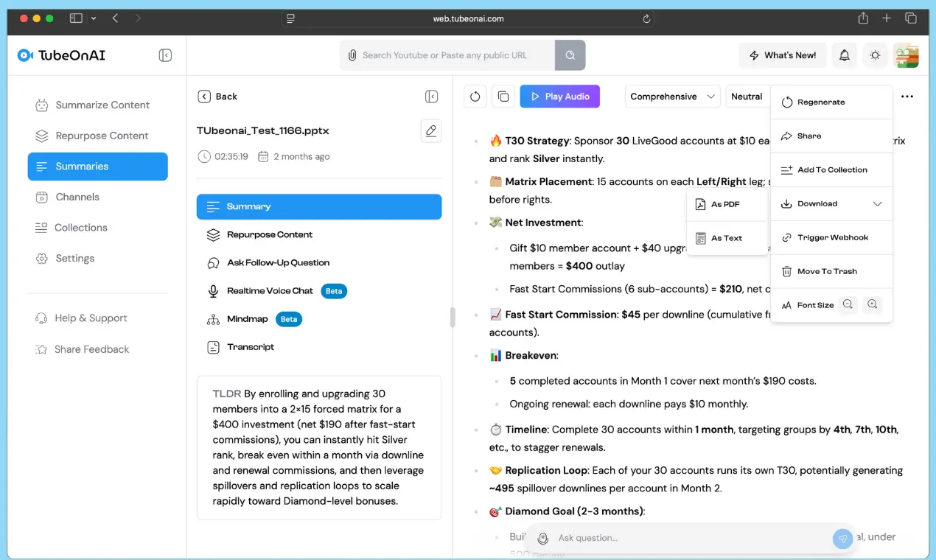Open the notifications bell

pos(845,55)
